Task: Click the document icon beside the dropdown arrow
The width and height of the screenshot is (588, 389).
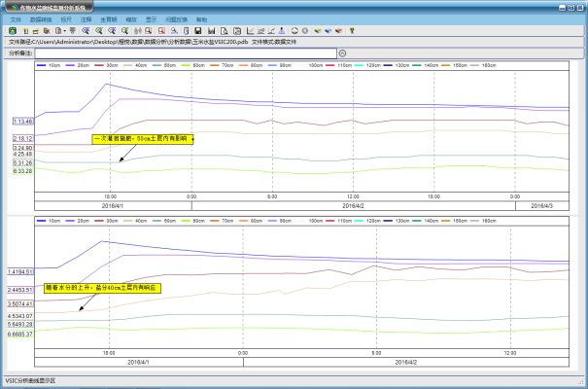Action: (x=58, y=31)
